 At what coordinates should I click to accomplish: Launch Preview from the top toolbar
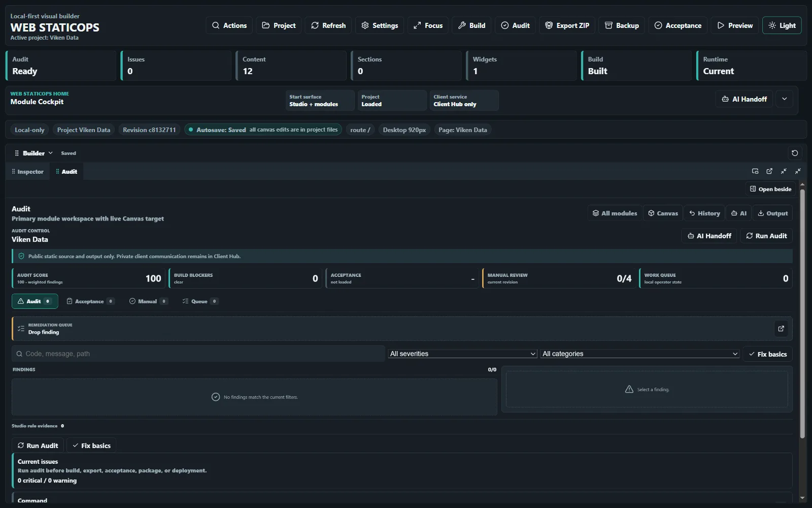point(735,25)
